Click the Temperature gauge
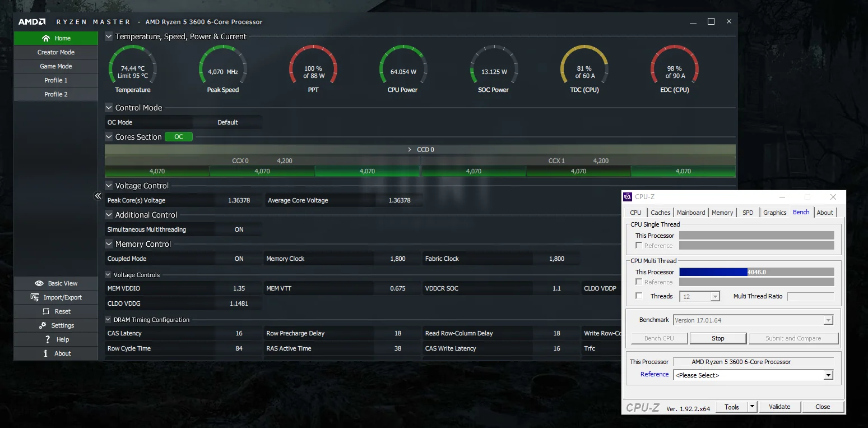This screenshot has height=428, width=868. [133, 70]
